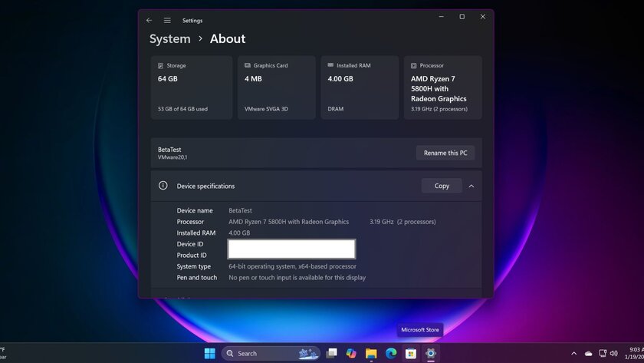Go back with the arrow in Settings
The height and width of the screenshot is (363, 644).
pos(149,20)
